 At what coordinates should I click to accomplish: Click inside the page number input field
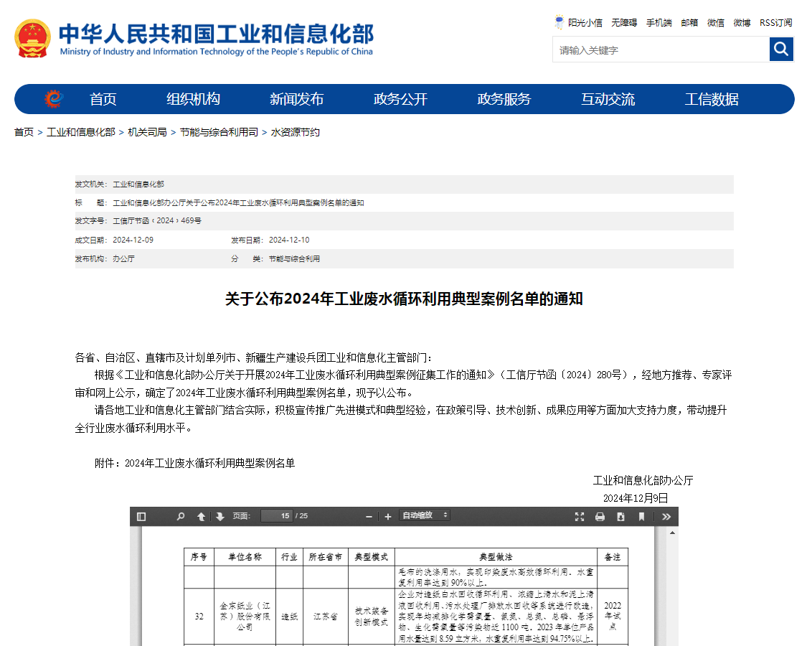(276, 515)
